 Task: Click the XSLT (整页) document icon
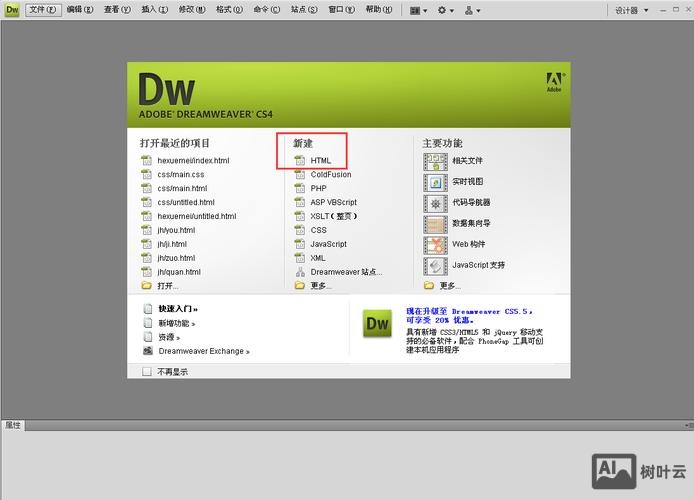click(x=300, y=216)
